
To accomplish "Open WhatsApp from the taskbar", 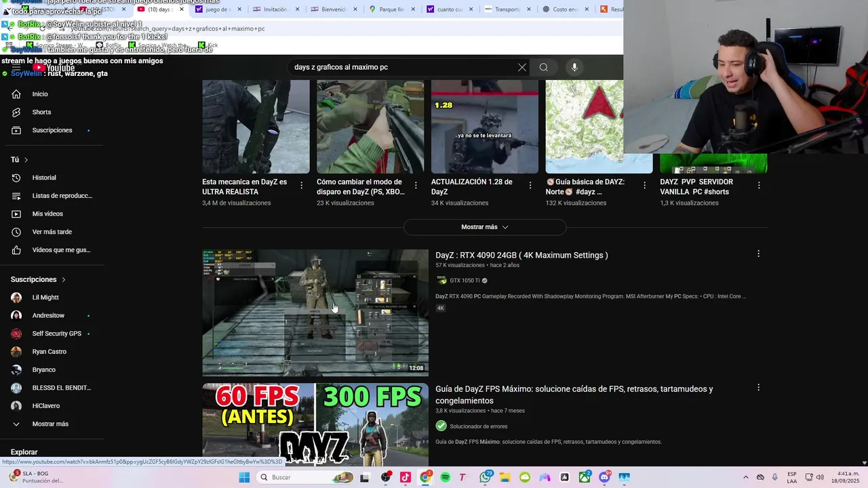I will coord(485,477).
